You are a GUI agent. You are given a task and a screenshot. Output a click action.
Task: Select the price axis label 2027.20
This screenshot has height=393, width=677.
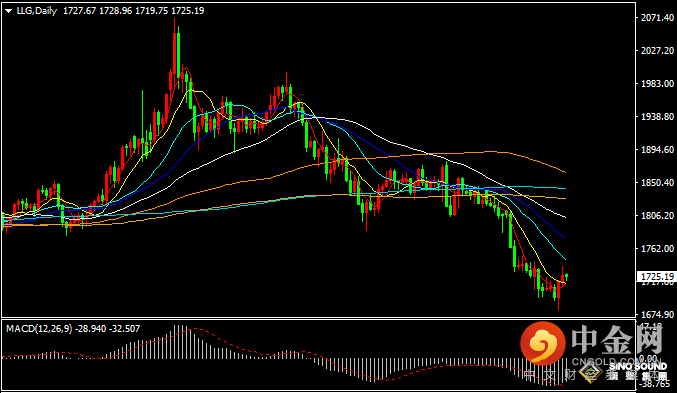click(657, 51)
